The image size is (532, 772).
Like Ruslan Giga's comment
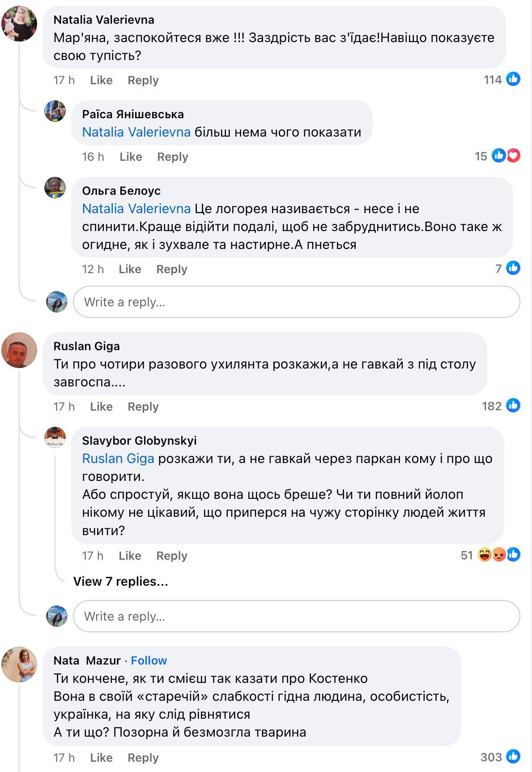coord(101,407)
